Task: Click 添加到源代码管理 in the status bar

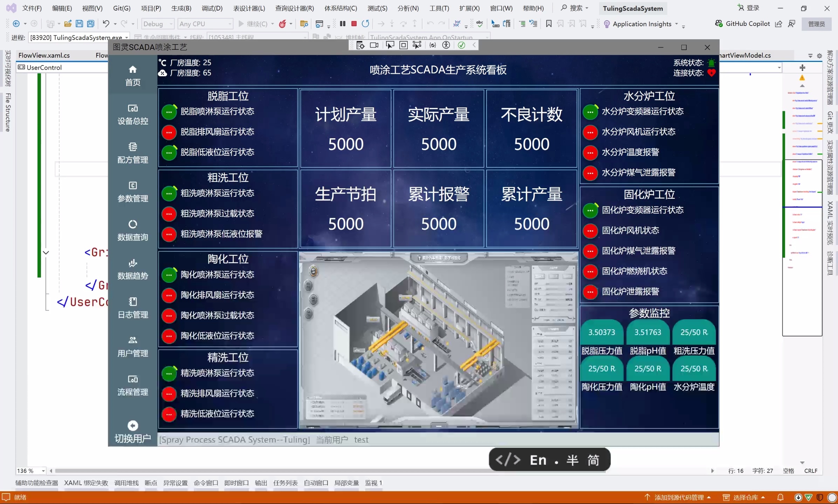Action: [x=678, y=497]
